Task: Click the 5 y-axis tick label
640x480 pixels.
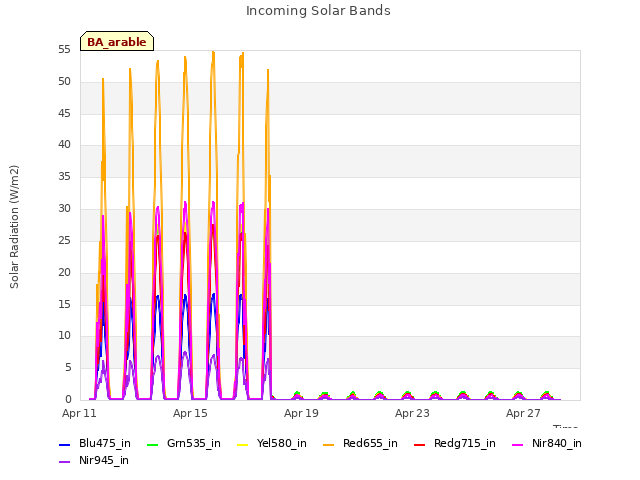Action: tap(68, 368)
